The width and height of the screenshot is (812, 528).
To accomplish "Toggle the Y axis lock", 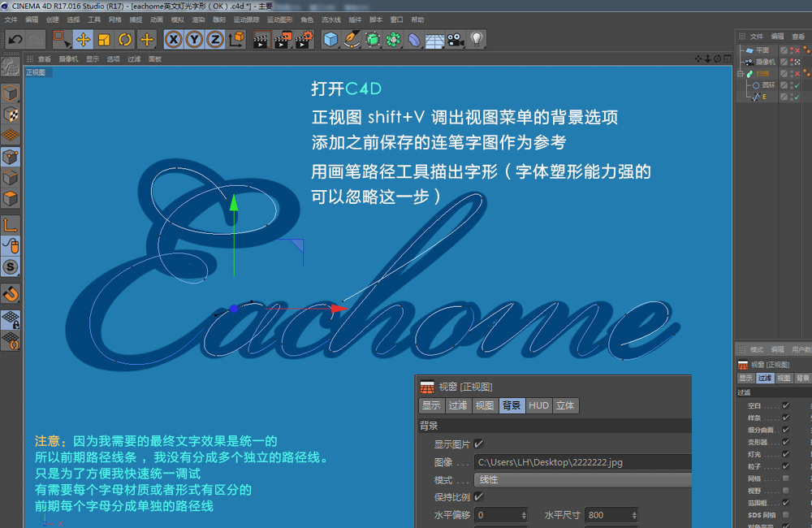I will 194,39.
